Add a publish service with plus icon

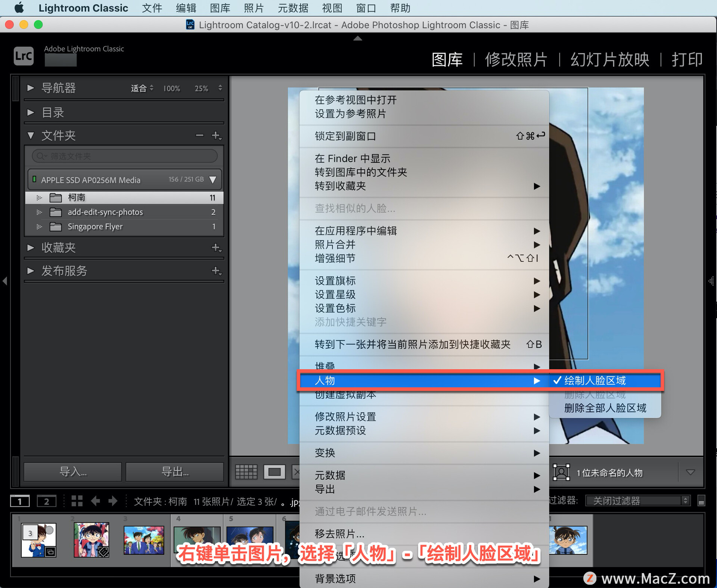coord(216,271)
